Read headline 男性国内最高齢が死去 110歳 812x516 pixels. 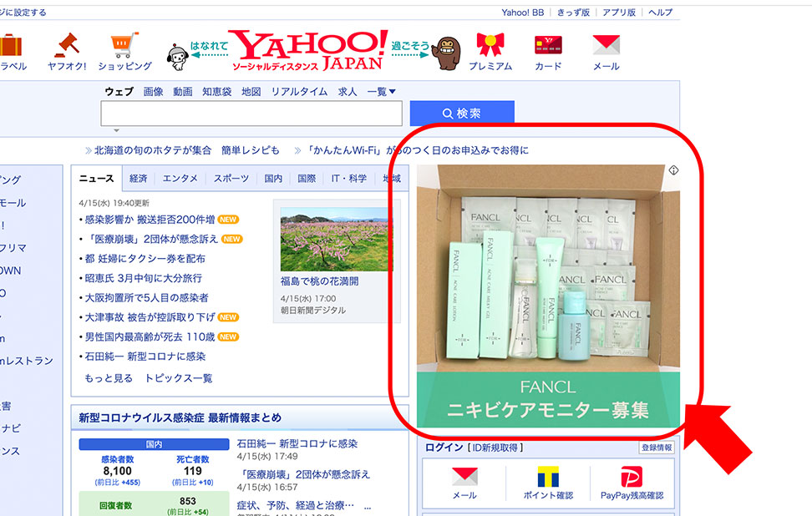pos(150,337)
